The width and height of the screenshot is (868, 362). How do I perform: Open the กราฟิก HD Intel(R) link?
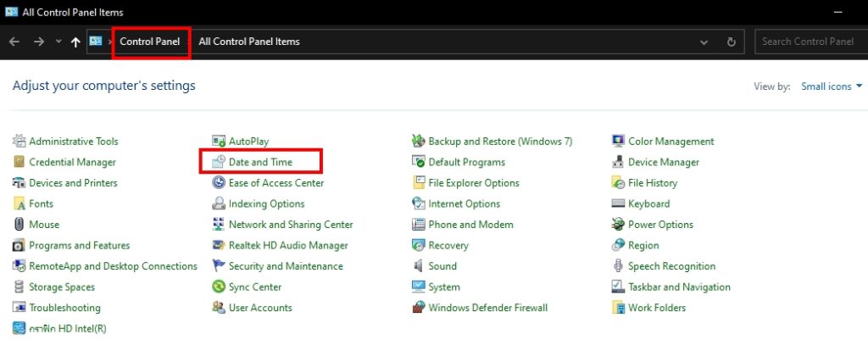click(68, 328)
